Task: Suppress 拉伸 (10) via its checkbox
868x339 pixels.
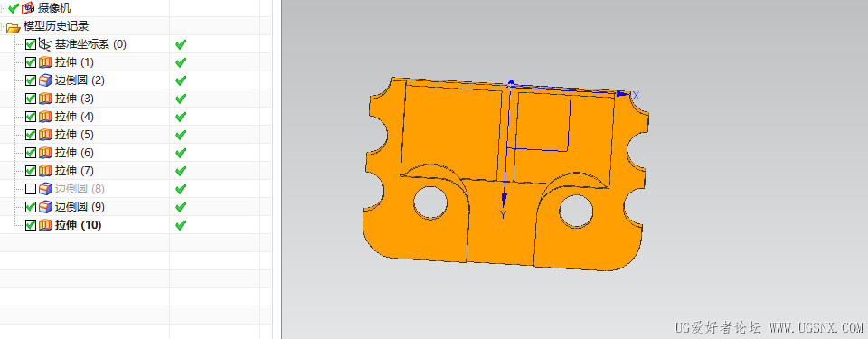Action: (31, 225)
